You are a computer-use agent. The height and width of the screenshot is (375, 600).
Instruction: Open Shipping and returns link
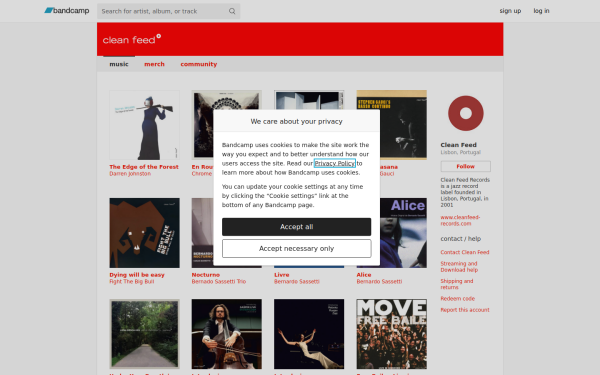click(457, 284)
